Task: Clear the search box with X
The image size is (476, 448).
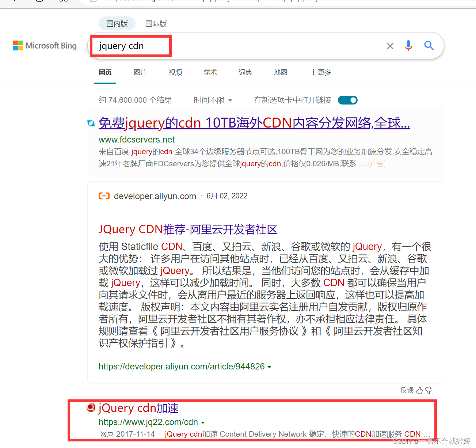Action: click(390, 46)
